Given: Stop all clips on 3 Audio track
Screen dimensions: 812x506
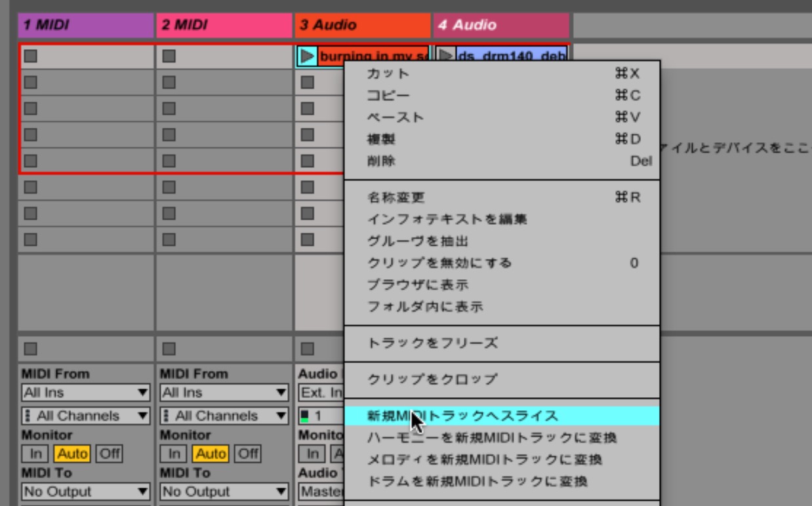Looking at the screenshot, I should click(x=308, y=348).
